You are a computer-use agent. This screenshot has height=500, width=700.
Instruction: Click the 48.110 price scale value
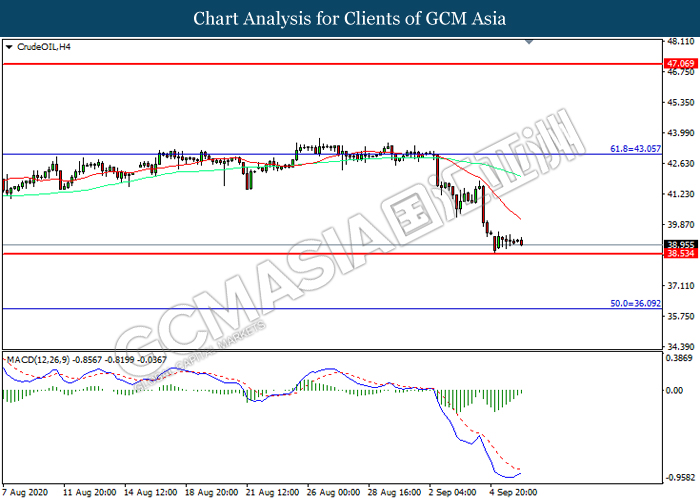coord(681,42)
